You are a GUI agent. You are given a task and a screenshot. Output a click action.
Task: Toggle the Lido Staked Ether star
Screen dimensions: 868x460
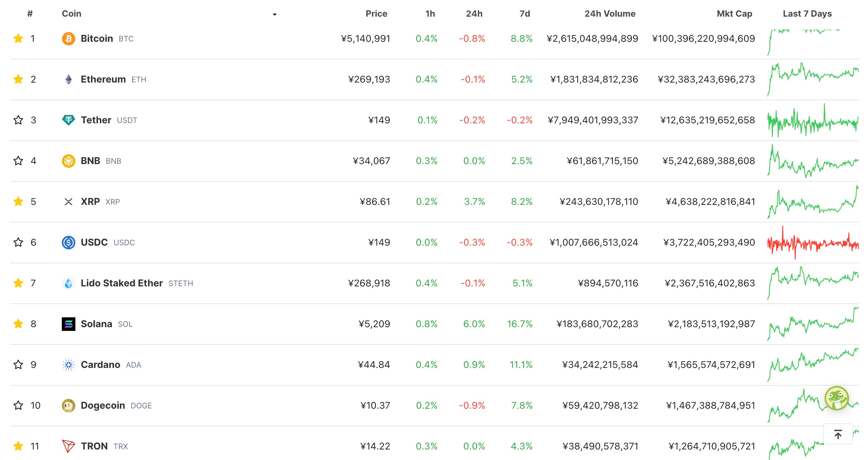coord(18,283)
